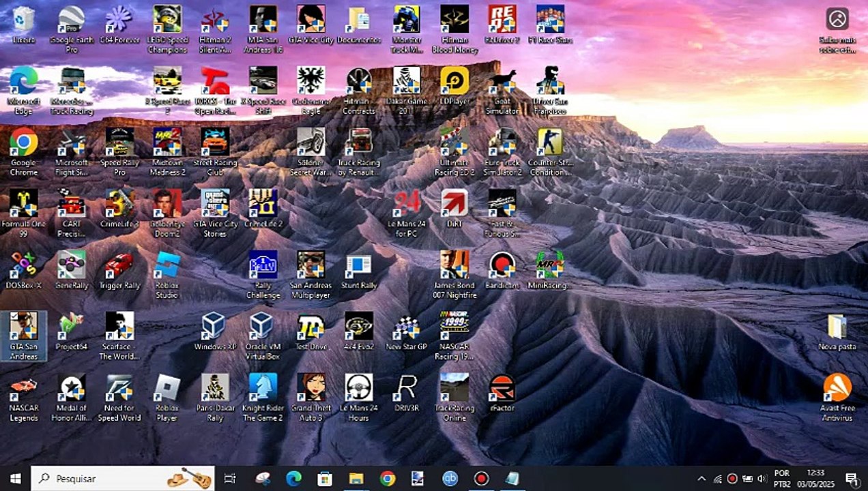Select the Paris-Dakar Rally icon
Screen dimensions: 868x491
tap(215, 398)
